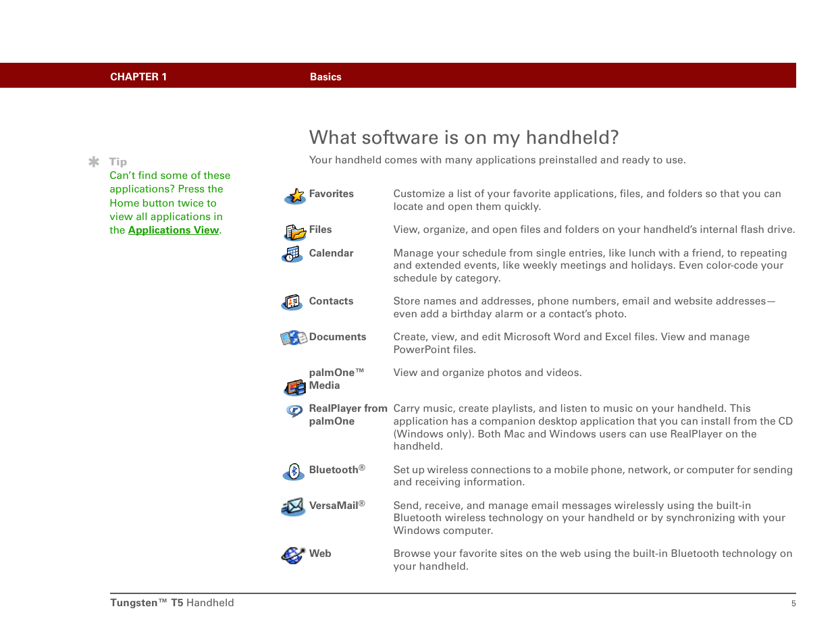Click the RealPlayer description beginning 'Carry music'
Image resolution: width=834 pixels, height=644 pixels.
point(594,427)
